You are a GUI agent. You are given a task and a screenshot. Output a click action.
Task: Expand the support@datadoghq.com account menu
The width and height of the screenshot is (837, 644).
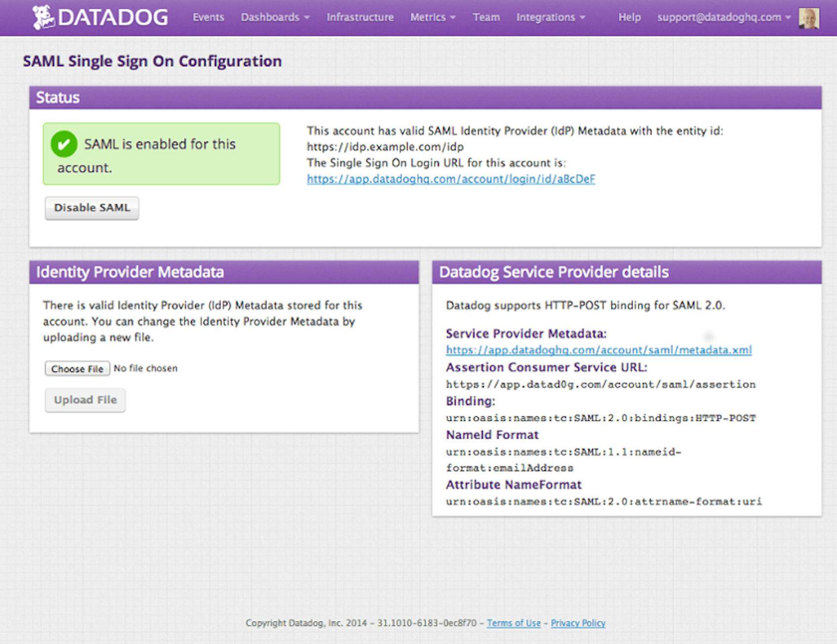[720, 16]
